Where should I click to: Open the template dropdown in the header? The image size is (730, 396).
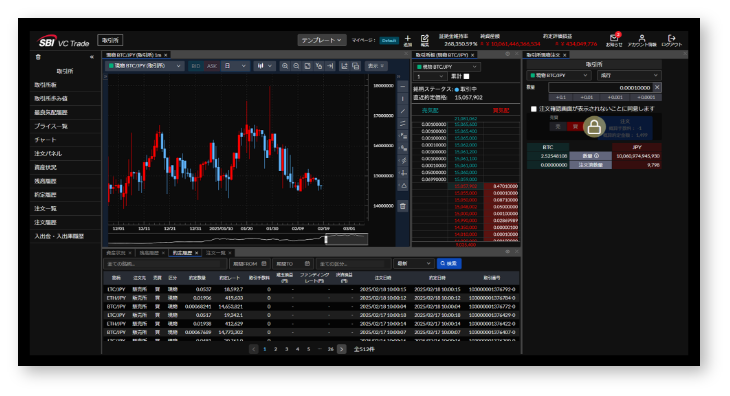pos(322,40)
